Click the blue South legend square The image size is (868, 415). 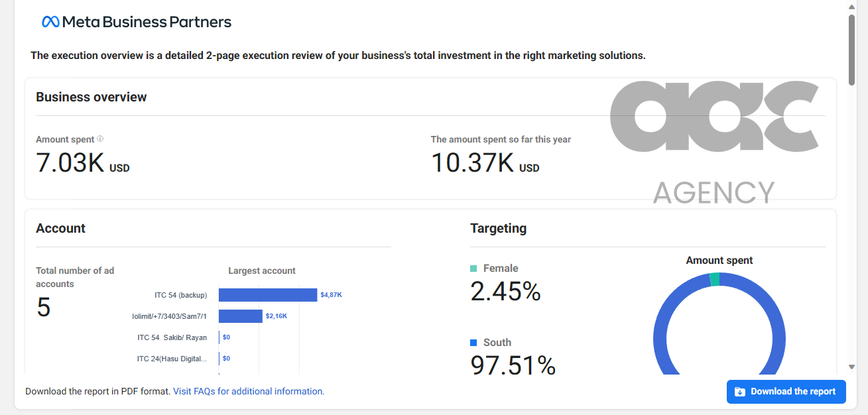tap(473, 343)
